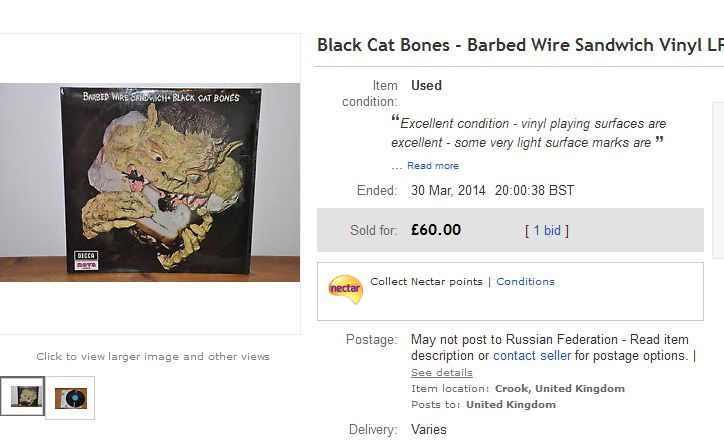This screenshot has height=443, width=724.
Task: Expand postage See details link
Action: [x=442, y=373]
